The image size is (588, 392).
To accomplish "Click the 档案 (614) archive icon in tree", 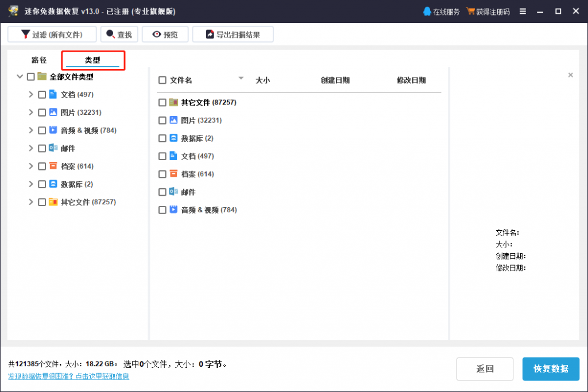I will [x=53, y=166].
